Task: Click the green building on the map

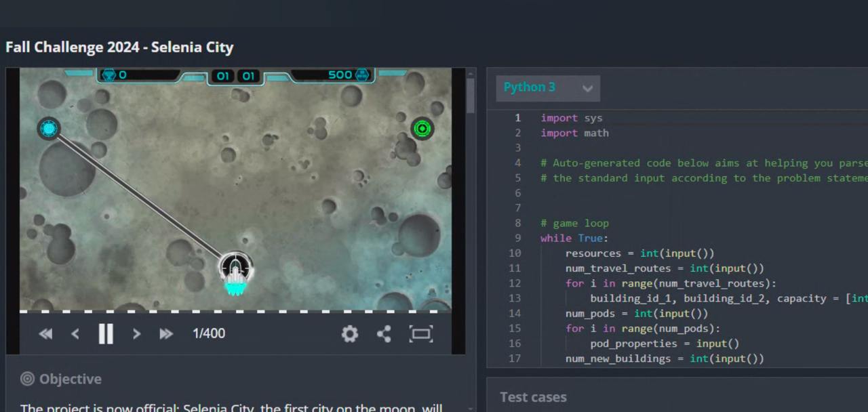Action: (x=422, y=128)
